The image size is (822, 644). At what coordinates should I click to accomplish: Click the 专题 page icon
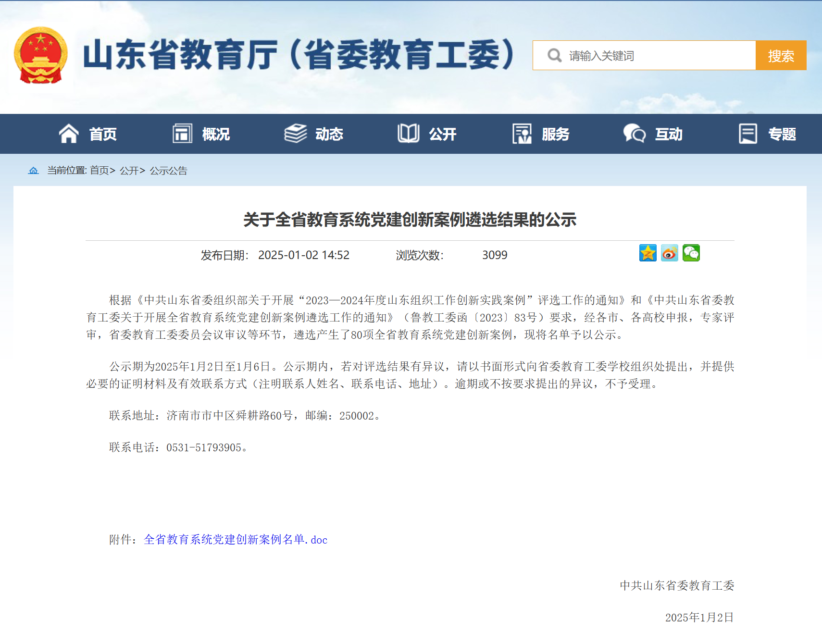pyautogui.click(x=748, y=134)
